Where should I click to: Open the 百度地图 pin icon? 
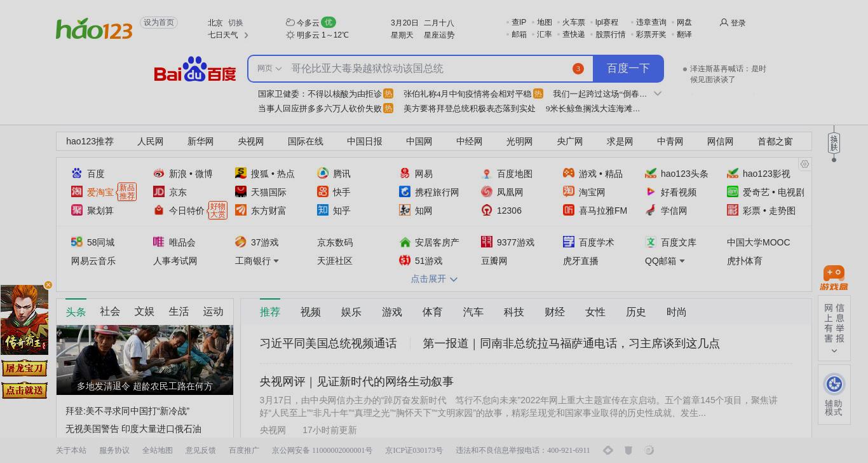click(487, 173)
